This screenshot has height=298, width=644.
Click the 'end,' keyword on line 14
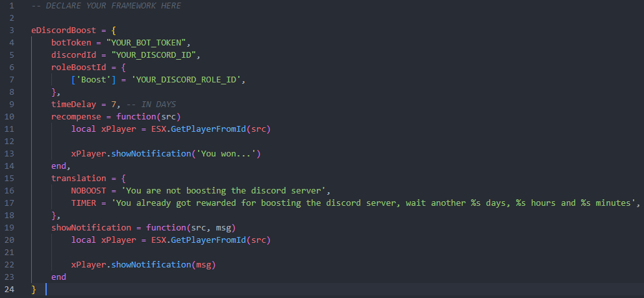coord(61,166)
